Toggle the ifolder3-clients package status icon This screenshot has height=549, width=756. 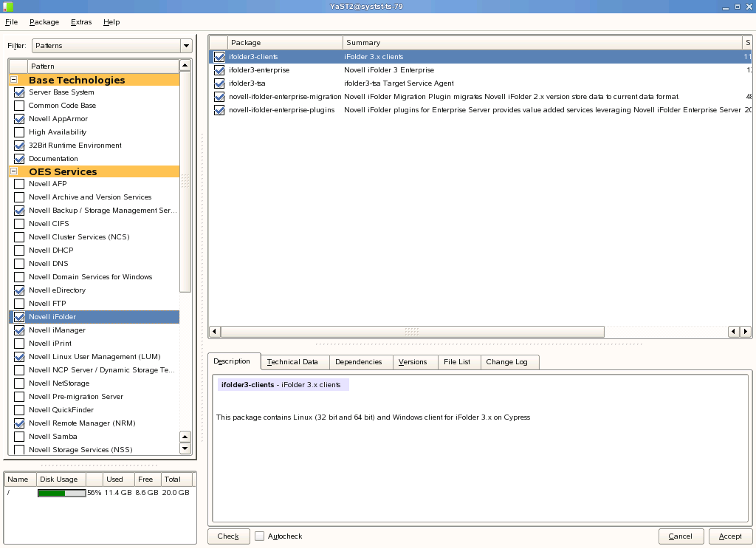coord(219,57)
